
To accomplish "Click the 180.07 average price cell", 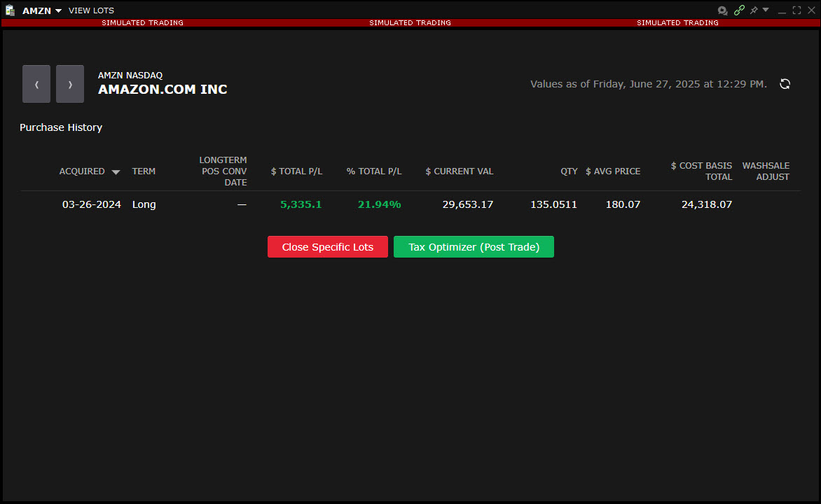I will (x=623, y=204).
